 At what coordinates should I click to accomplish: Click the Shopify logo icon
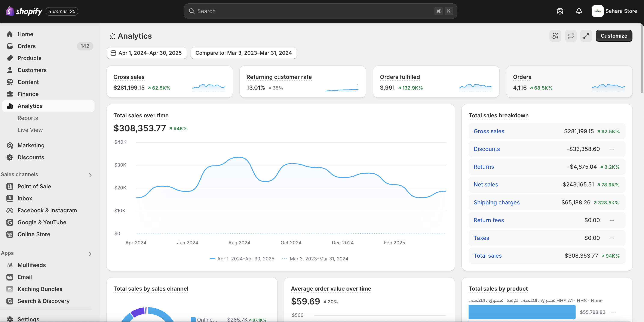[x=10, y=11]
